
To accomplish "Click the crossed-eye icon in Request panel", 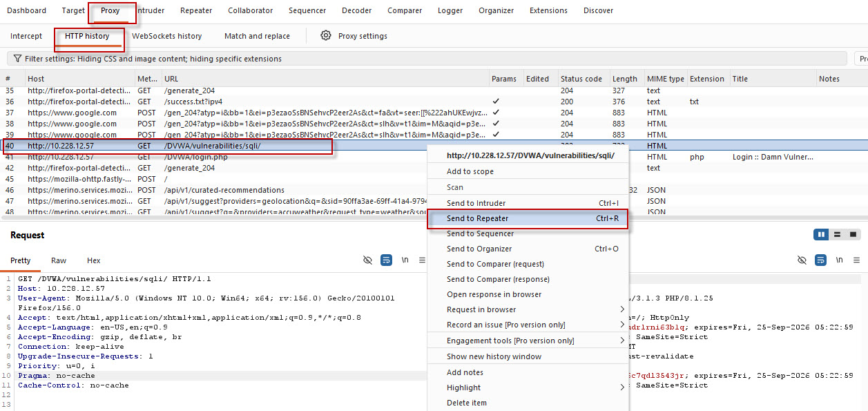I will [x=368, y=260].
